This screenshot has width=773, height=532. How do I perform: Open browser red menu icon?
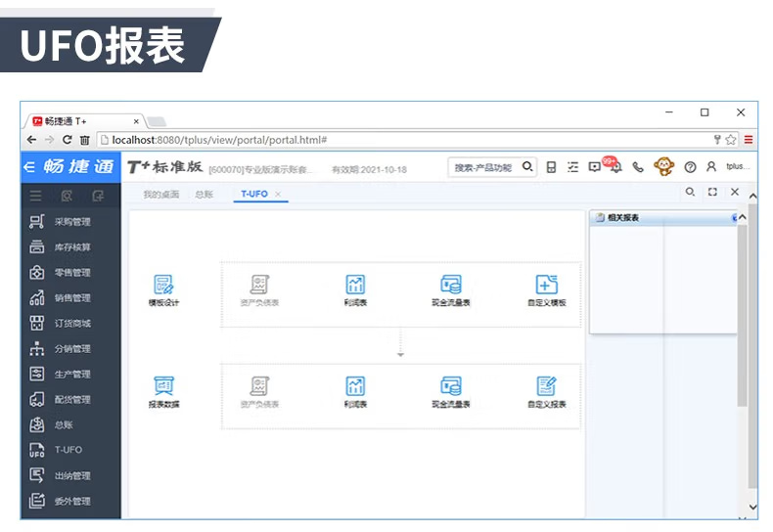749,140
